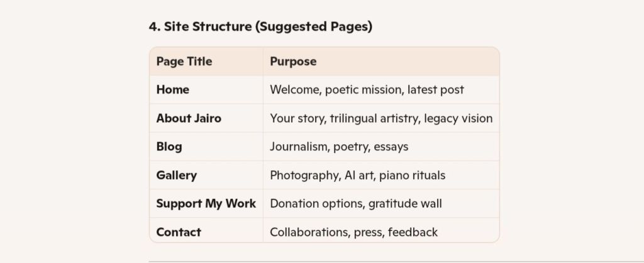Click the Support My Work cell
The height and width of the screenshot is (263, 644).
206,203
